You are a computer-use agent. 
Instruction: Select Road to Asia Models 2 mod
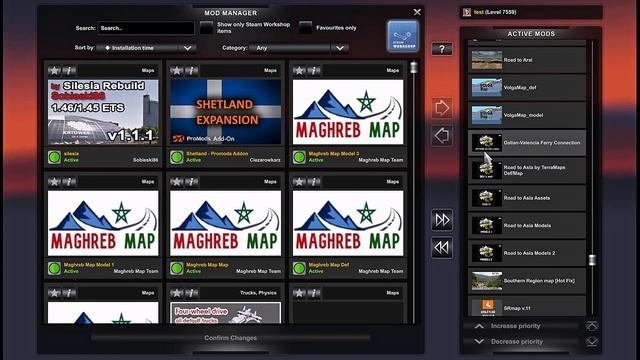pyautogui.click(x=527, y=253)
